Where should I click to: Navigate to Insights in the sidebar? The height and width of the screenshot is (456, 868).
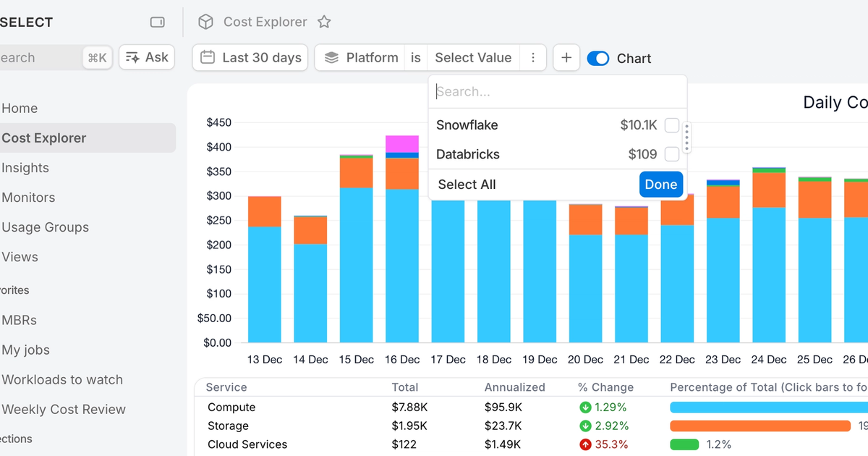[x=25, y=167]
